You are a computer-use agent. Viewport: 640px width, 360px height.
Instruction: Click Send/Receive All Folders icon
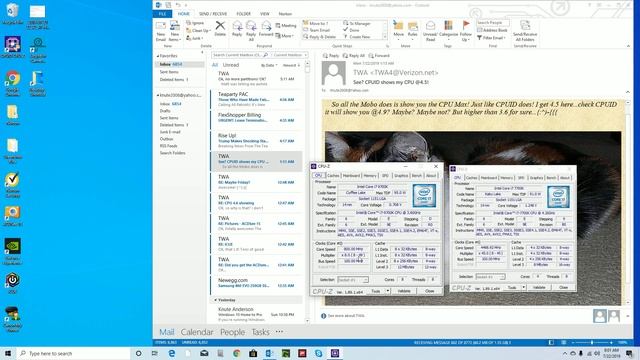tap(525, 31)
